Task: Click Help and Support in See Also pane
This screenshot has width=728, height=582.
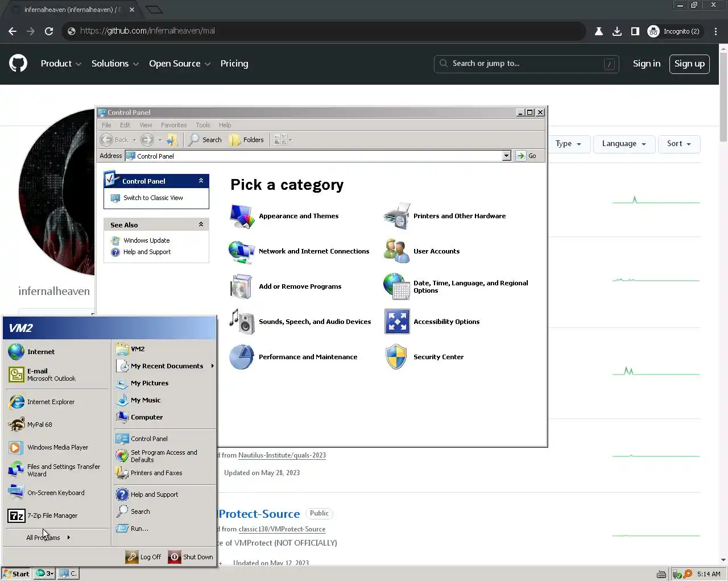Action: 147,252
